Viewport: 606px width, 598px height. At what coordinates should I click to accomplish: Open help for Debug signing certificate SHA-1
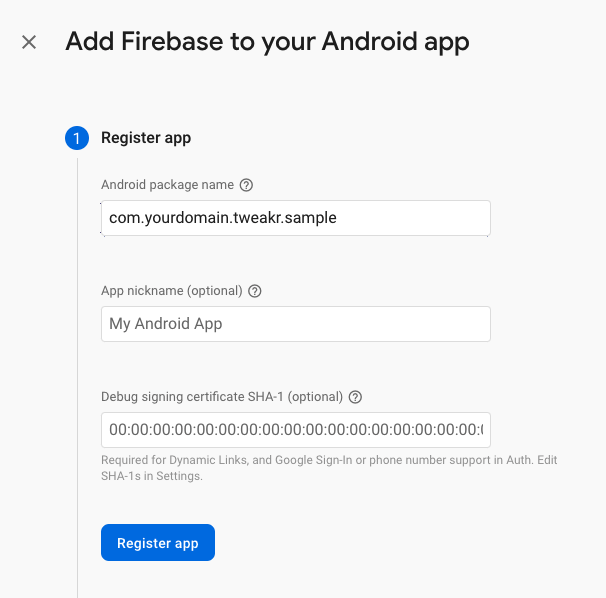(x=355, y=397)
